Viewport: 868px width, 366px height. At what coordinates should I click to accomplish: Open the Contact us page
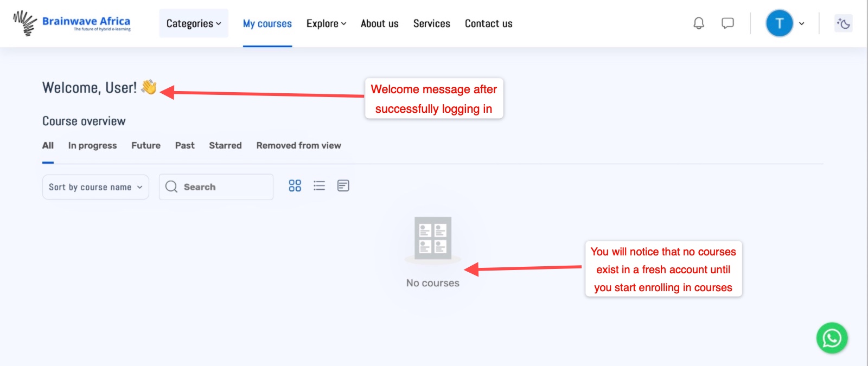click(488, 23)
